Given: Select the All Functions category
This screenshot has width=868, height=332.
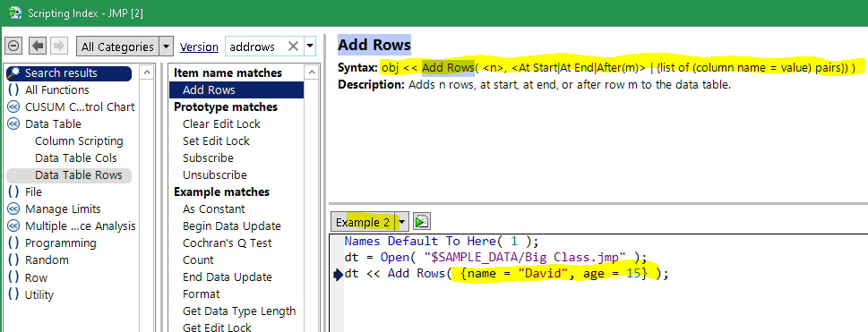Looking at the screenshot, I should (x=57, y=89).
